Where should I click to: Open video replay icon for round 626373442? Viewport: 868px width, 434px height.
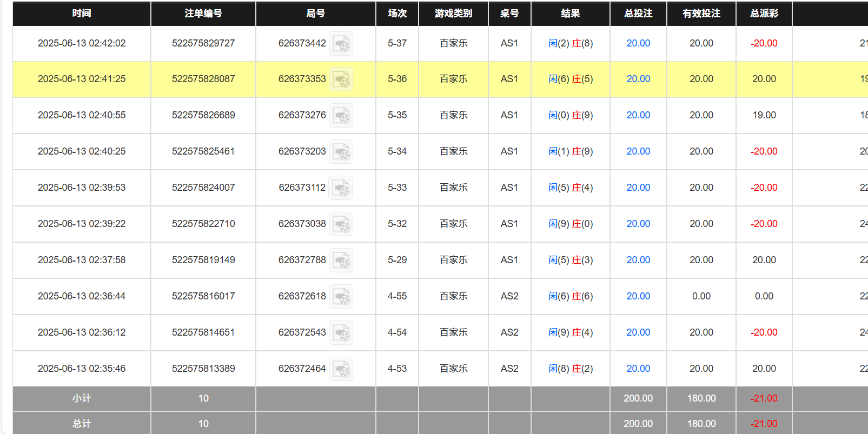point(341,44)
